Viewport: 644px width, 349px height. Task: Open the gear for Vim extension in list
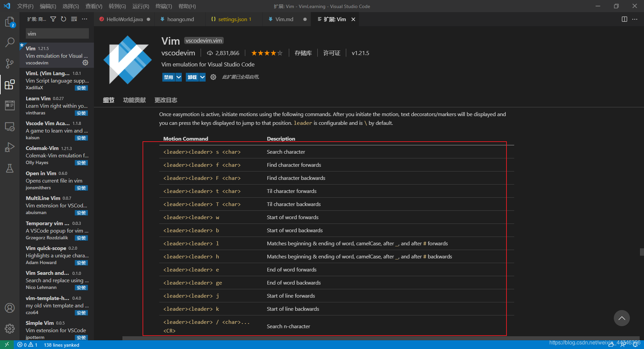[85, 63]
